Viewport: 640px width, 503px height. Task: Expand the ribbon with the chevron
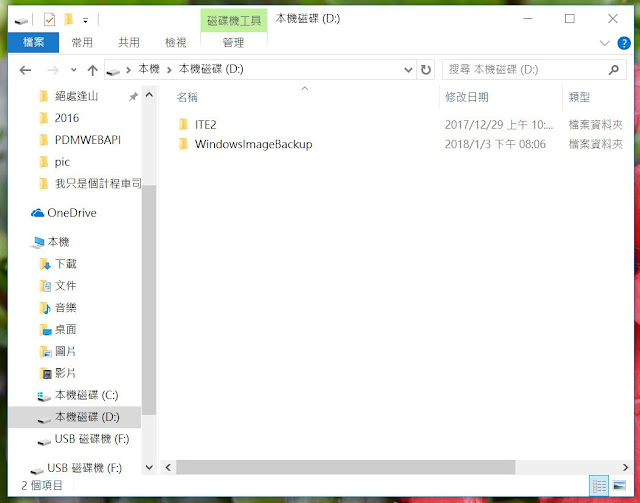604,43
